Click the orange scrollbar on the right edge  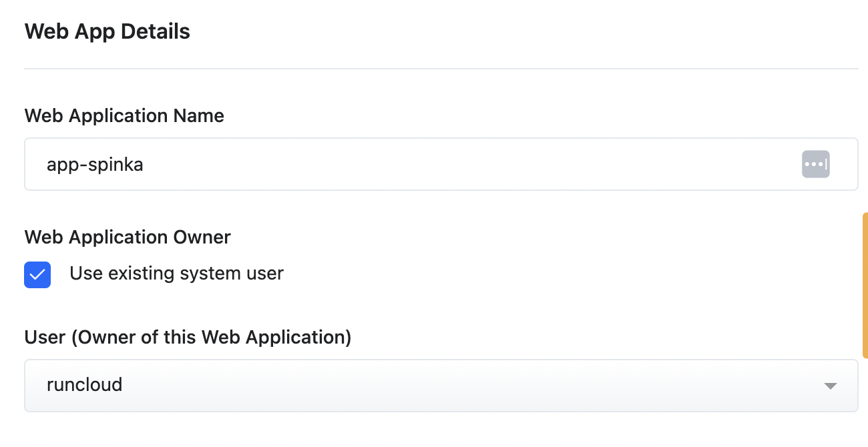click(865, 285)
